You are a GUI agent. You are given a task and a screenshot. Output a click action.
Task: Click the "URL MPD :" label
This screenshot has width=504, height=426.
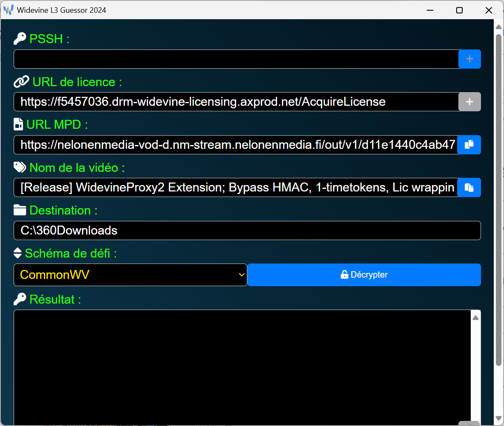[57, 124]
